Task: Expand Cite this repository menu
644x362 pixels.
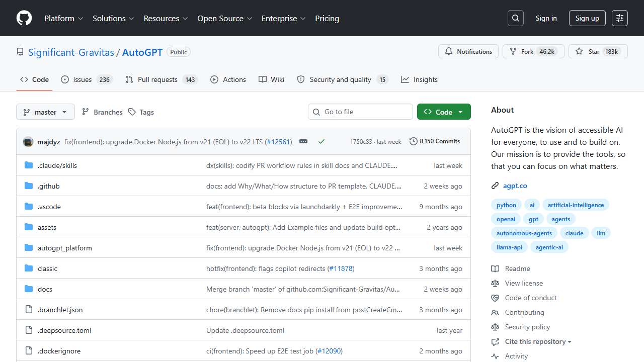Action: pyautogui.click(x=538, y=341)
